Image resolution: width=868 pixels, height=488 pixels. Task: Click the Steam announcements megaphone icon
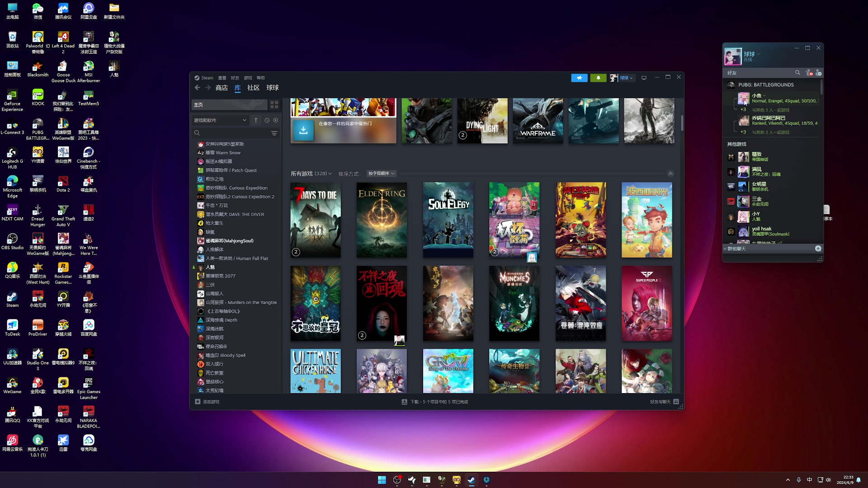(x=579, y=78)
